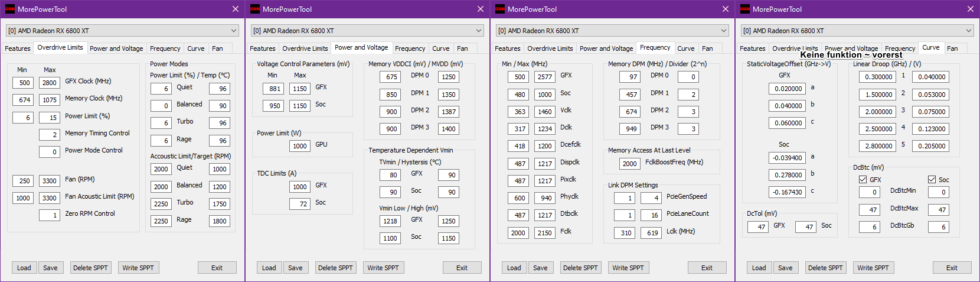
Task: Edit the Linear Droop voltage field showing 0.205000
Action: pyautogui.click(x=930, y=146)
